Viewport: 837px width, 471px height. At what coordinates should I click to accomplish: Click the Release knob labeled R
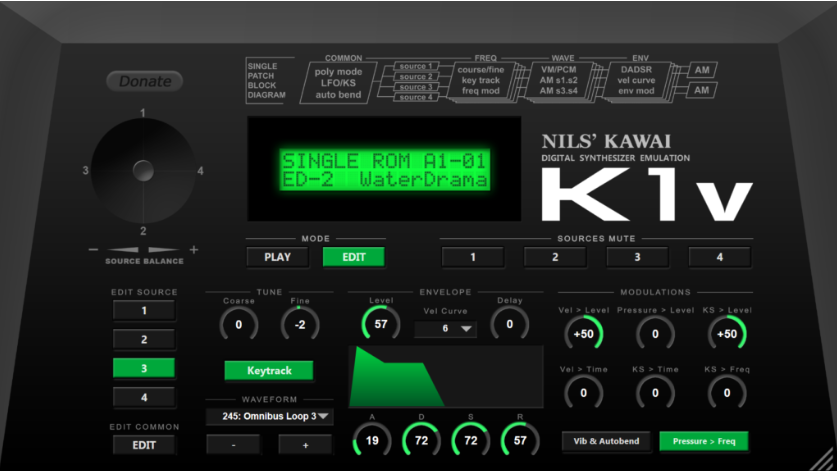coord(520,441)
